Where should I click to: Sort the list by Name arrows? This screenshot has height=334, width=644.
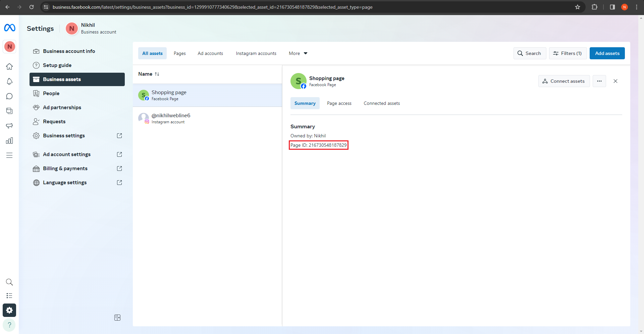(x=157, y=74)
